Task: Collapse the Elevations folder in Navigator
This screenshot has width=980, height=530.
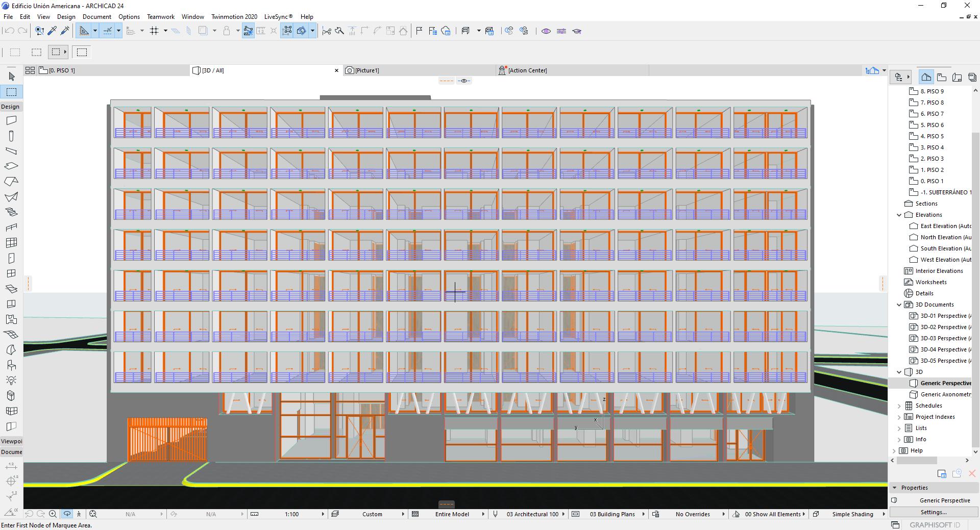Action: [899, 215]
